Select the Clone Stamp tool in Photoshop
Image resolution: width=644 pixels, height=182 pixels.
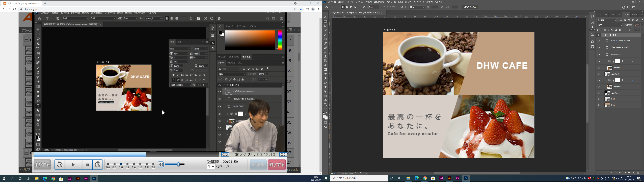pyautogui.click(x=326, y=57)
